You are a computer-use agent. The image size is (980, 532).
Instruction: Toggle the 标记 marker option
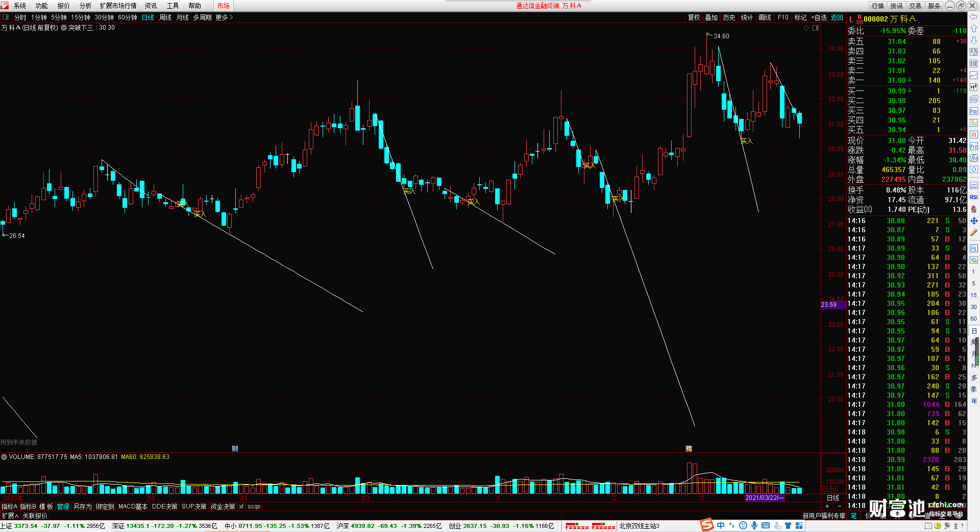[x=800, y=17]
